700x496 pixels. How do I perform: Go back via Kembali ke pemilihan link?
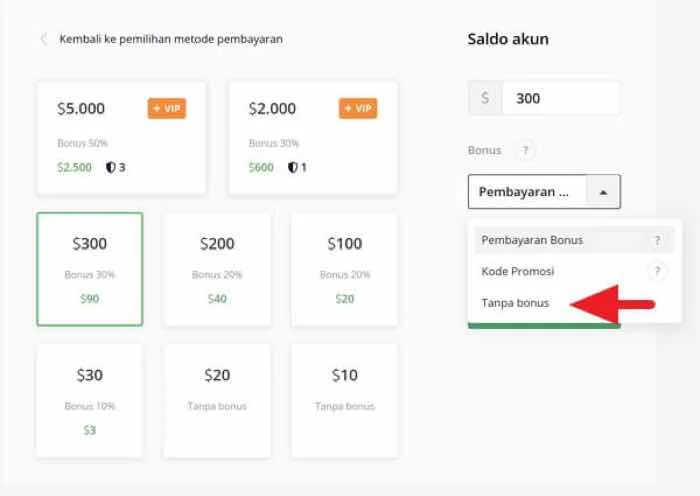point(171,39)
